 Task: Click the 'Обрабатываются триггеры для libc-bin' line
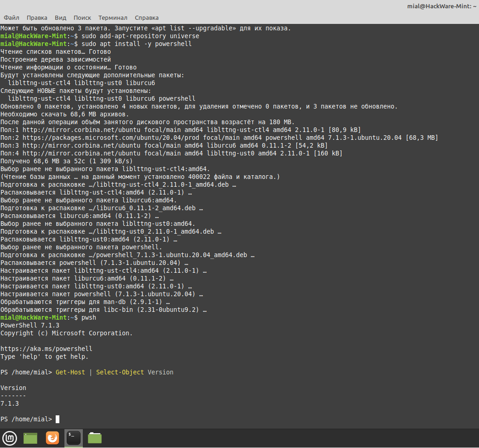coord(104,310)
